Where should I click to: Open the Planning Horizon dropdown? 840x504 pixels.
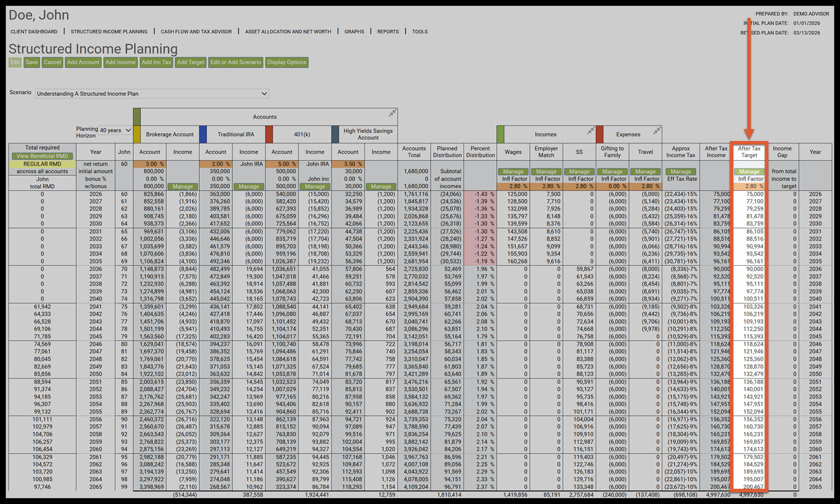pyautogui.click(x=115, y=130)
